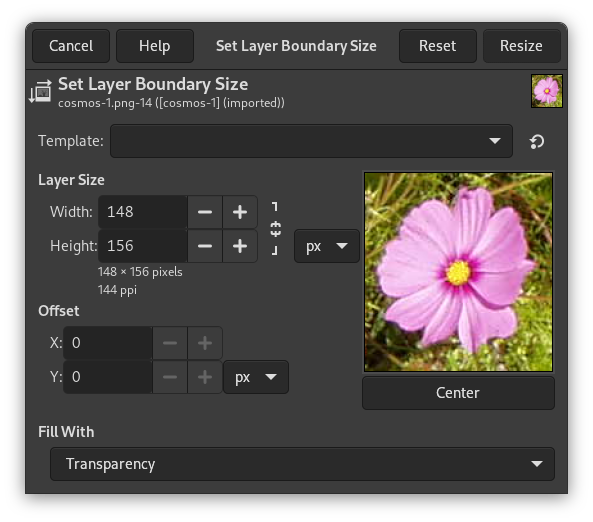Focus the Width input field

point(143,212)
